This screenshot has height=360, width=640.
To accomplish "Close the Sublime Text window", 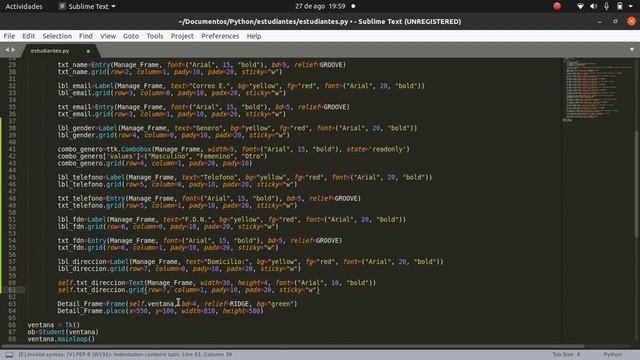I will pyautogui.click(x=631, y=21).
